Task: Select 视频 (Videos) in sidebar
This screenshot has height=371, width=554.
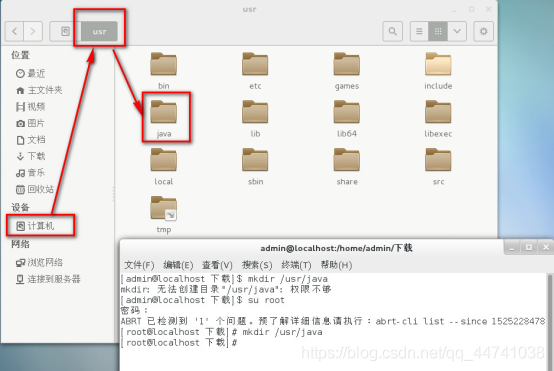Action: (x=31, y=106)
